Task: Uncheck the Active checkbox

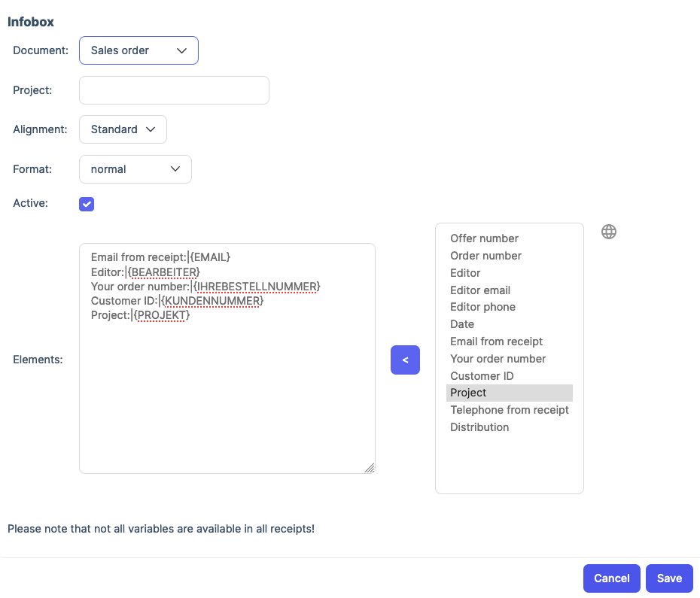Action: click(x=87, y=204)
